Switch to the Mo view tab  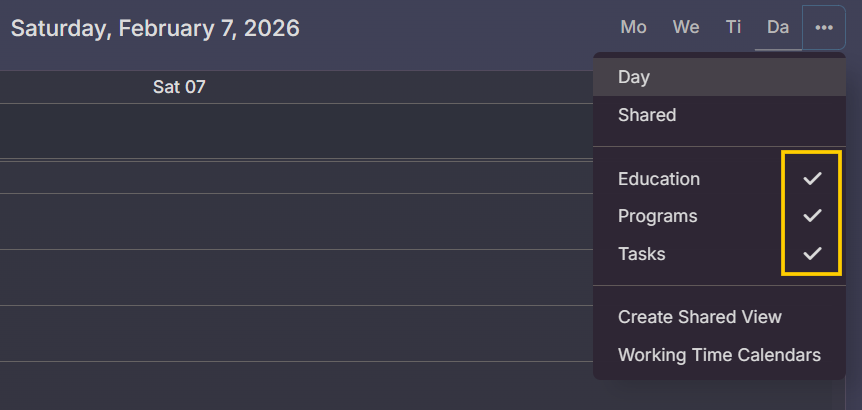633,28
